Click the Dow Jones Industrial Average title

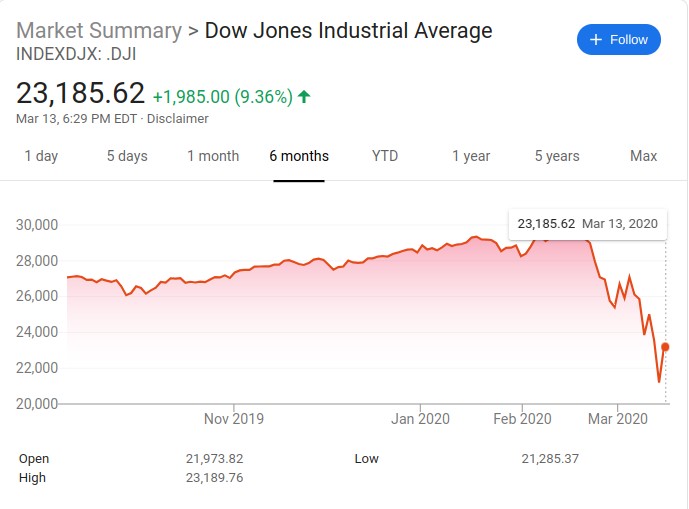tap(348, 31)
